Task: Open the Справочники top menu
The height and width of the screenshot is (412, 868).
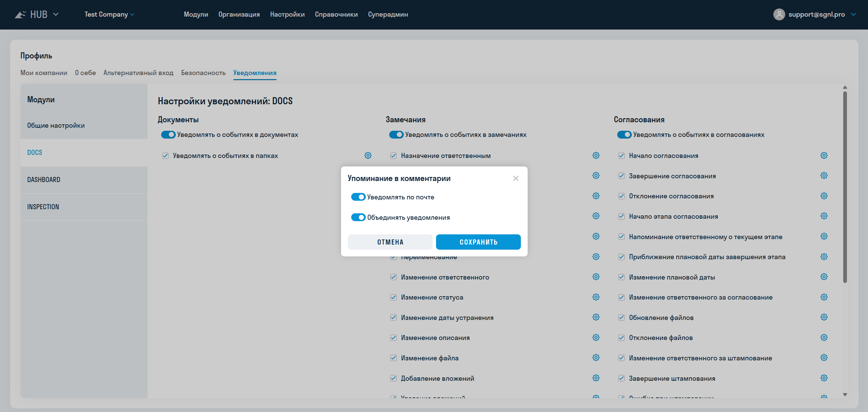Action: pyautogui.click(x=336, y=15)
